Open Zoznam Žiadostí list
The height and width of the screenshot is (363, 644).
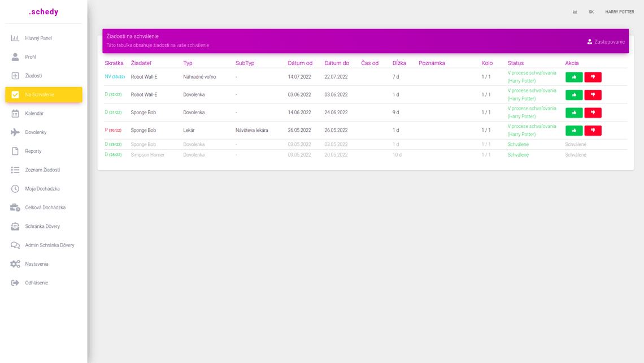[x=42, y=170]
